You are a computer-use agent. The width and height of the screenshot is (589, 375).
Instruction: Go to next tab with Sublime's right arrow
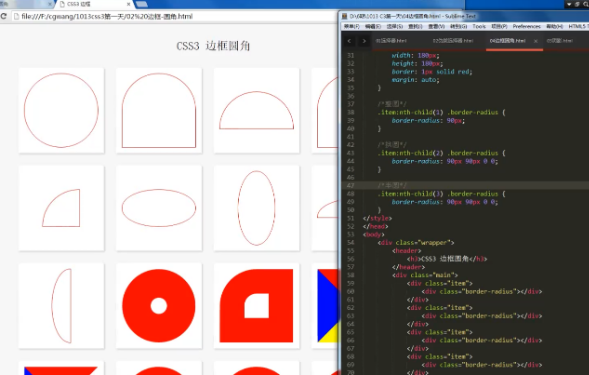click(364, 41)
